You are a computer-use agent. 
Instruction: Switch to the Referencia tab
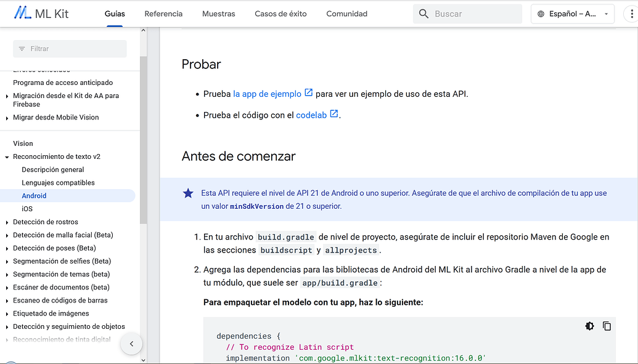pos(163,14)
